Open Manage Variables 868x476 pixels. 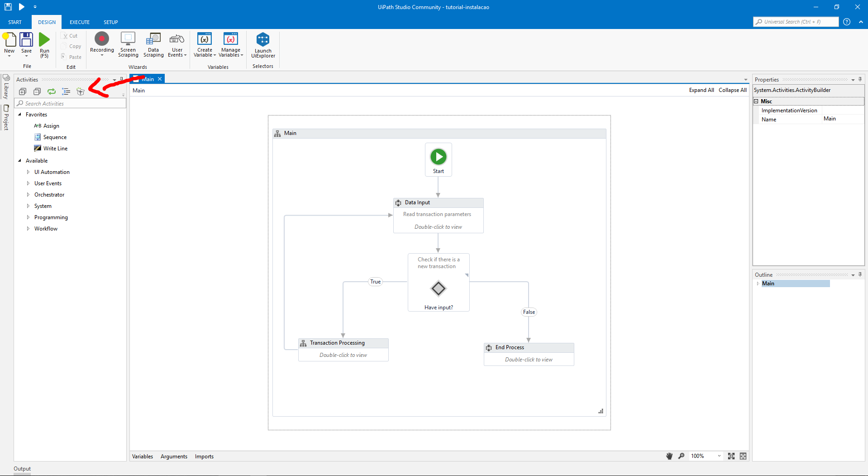[231, 45]
